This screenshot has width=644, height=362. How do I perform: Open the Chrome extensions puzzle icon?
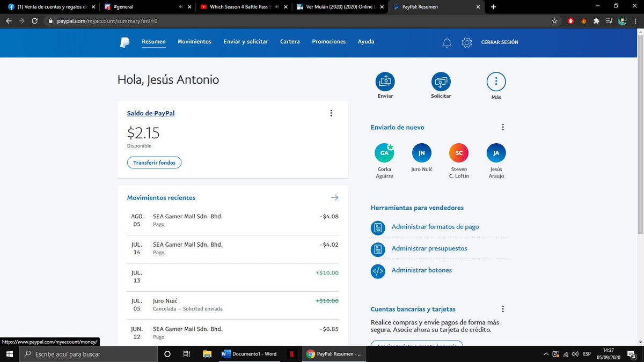click(x=596, y=21)
